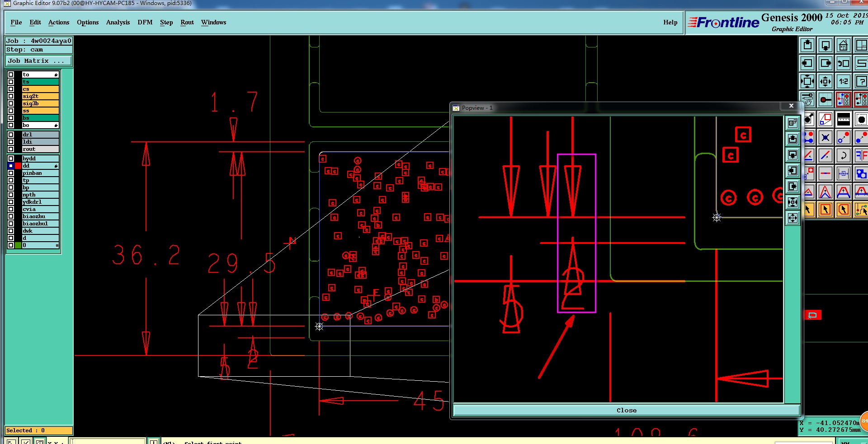Image resolution: width=868 pixels, height=444 pixels.
Task: Click the Close button in Popview
Action: [626, 410]
